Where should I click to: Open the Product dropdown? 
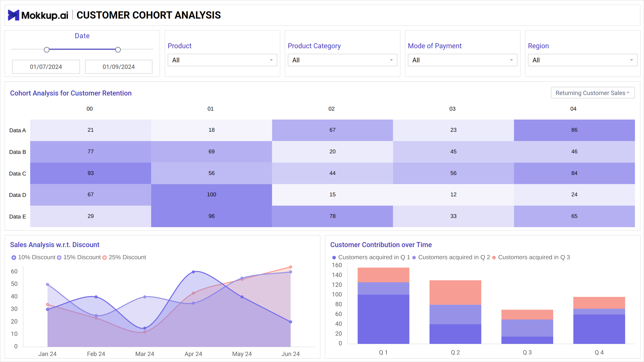coord(222,60)
